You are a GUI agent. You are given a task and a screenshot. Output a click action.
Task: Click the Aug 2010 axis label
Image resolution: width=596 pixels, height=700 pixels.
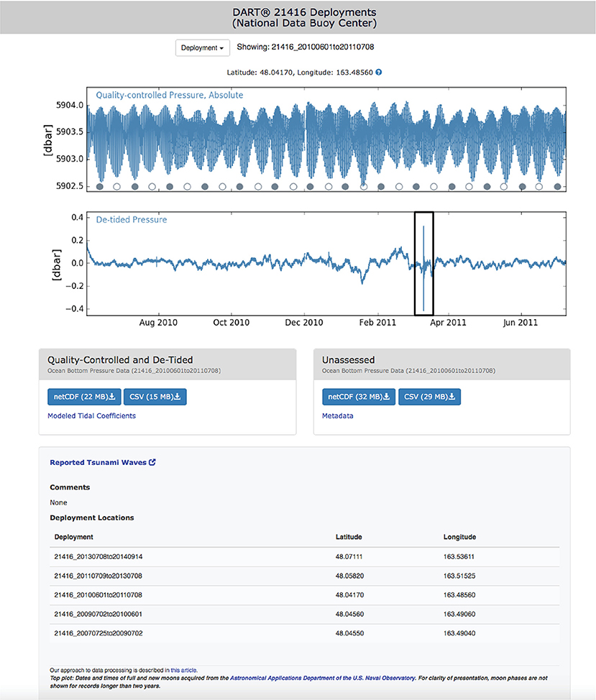[x=158, y=322]
